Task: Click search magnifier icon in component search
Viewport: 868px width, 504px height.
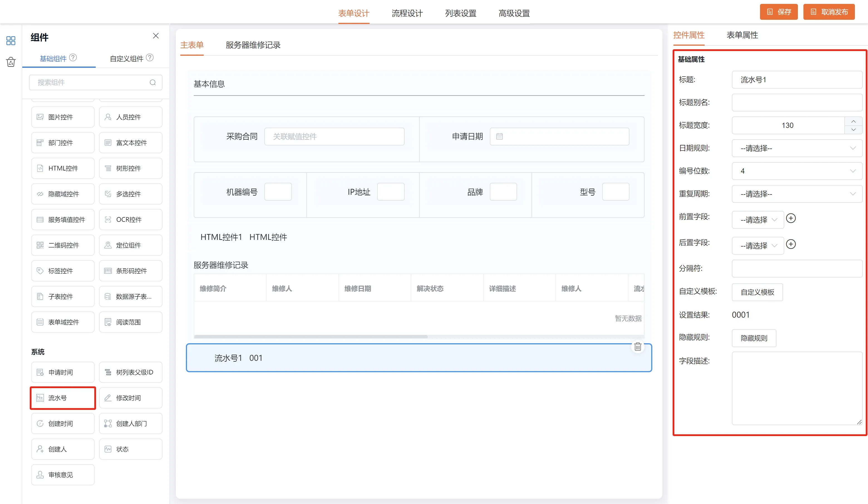Action: 153,82
